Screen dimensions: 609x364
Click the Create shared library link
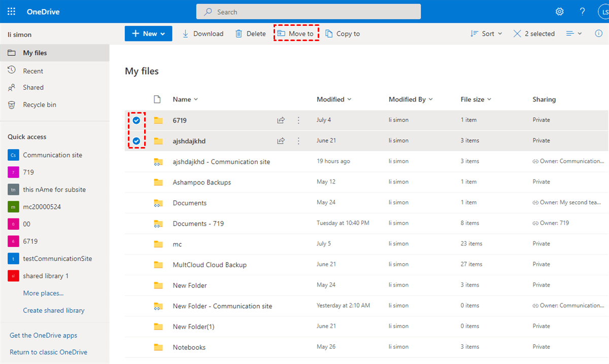pyautogui.click(x=53, y=310)
